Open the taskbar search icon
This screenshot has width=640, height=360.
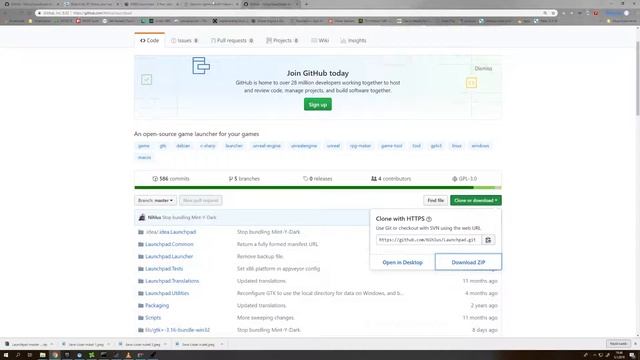(18, 355)
